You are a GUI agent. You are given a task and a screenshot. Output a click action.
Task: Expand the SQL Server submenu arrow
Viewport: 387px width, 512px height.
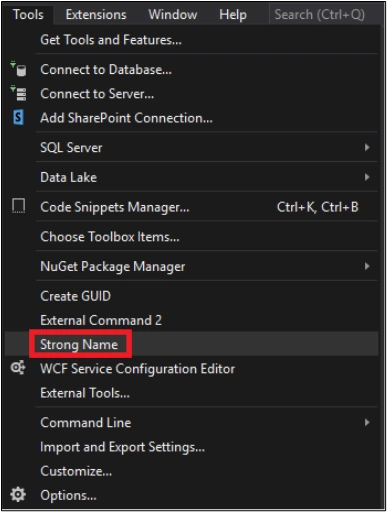point(367,147)
